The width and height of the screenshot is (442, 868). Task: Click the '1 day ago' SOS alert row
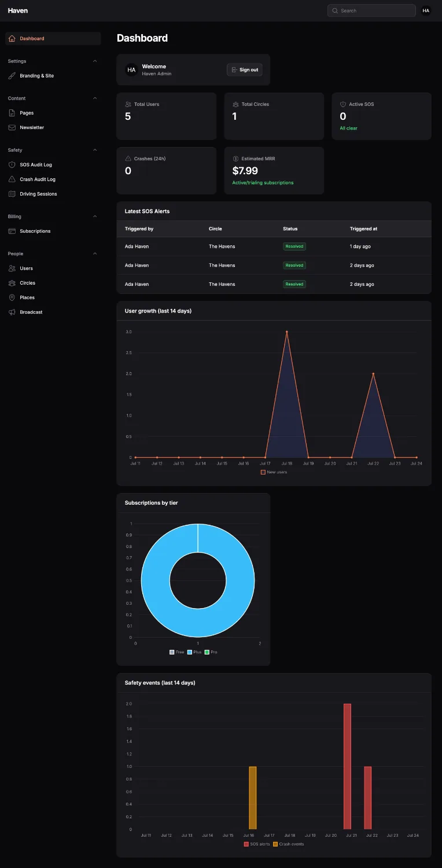[274, 247]
